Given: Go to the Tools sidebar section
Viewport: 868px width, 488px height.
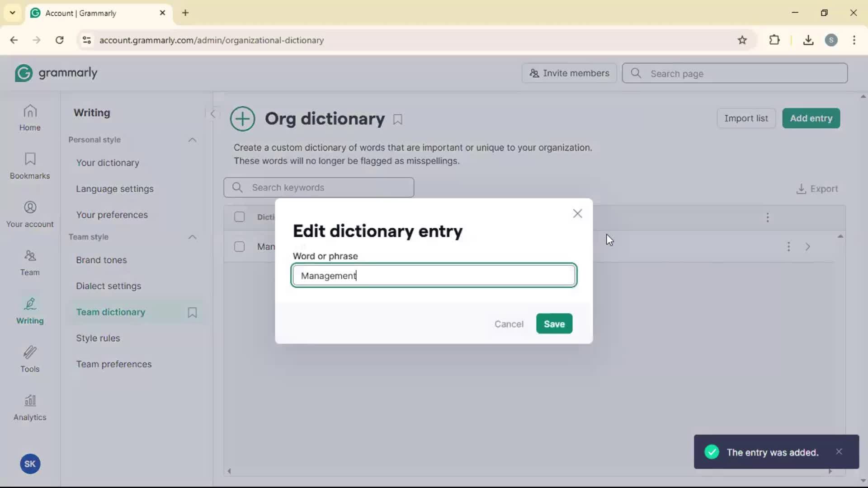Looking at the screenshot, I should click(x=30, y=359).
